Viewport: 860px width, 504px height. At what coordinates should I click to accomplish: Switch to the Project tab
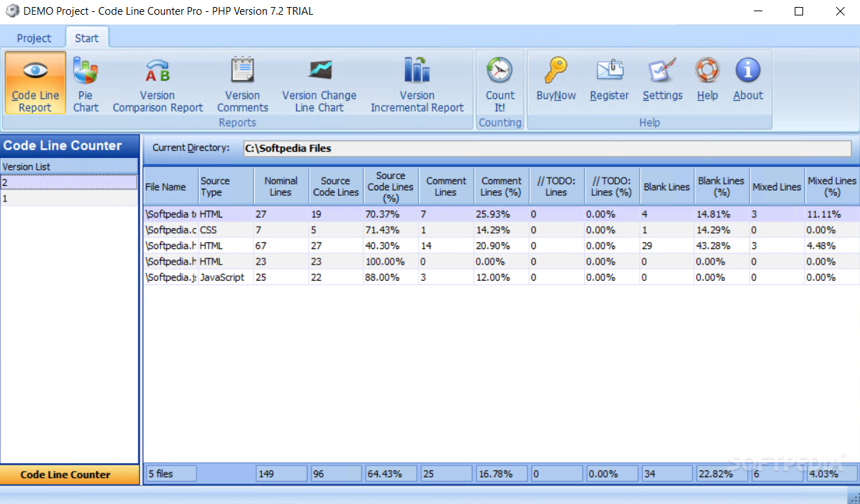[34, 38]
